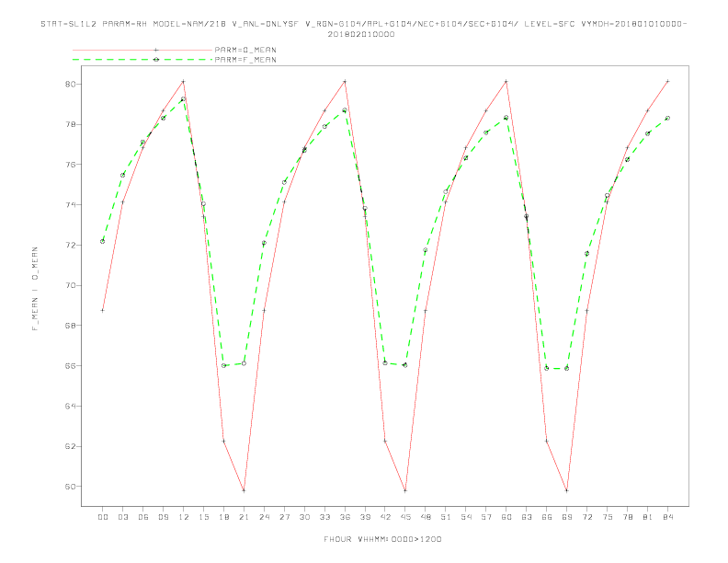Click the x-axis tick label 81
Viewport: 728px width, 563px height.
tap(648, 517)
